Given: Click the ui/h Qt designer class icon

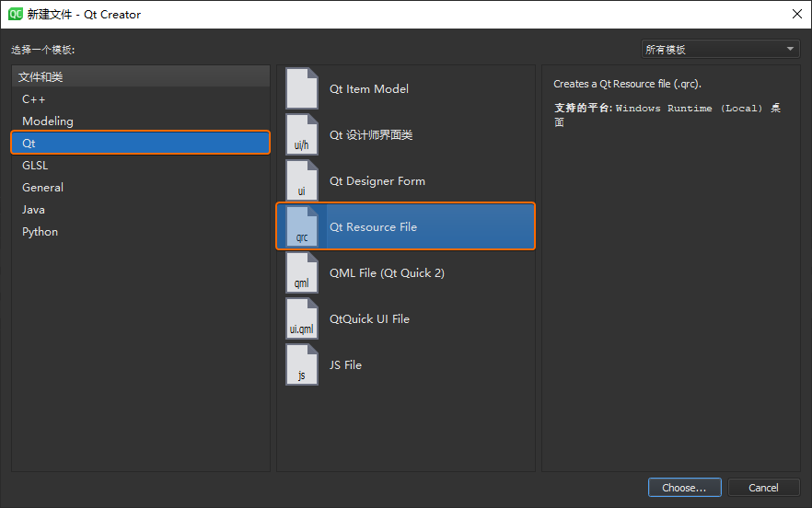Looking at the screenshot, I should [x=302, y=134].
